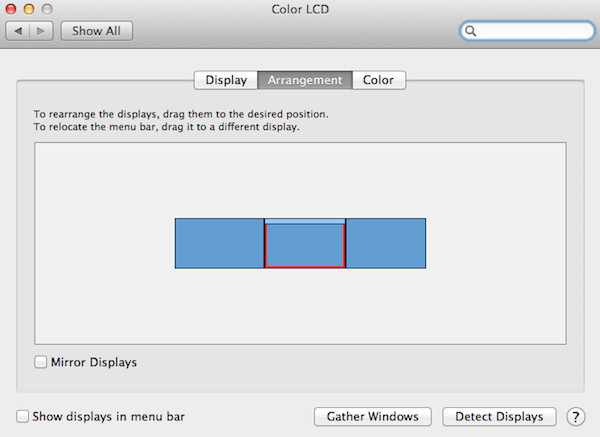
Task: Focus the search input field
Action: (527, 31)
